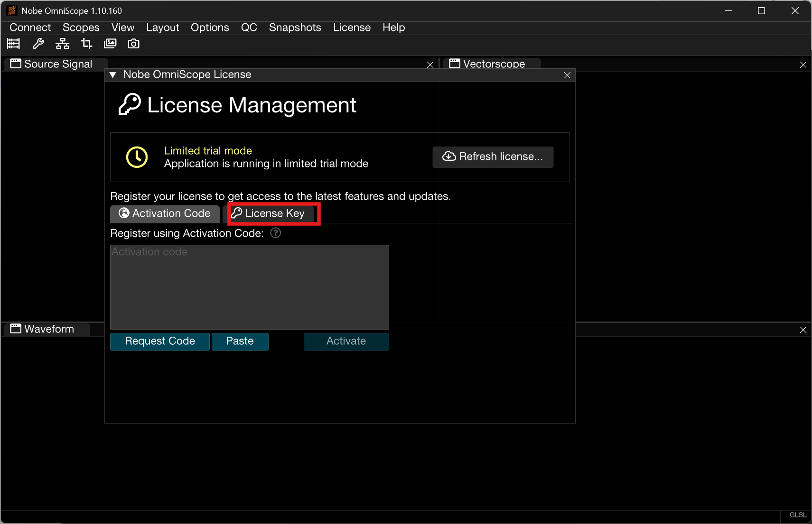
Task: Click the Refresh license button
Action: 493,157
